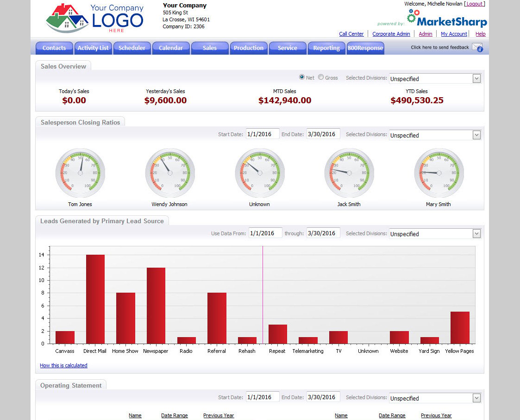Click the left Previous Year column header
This screenshot has height=420, width=520.
point(219,415)
